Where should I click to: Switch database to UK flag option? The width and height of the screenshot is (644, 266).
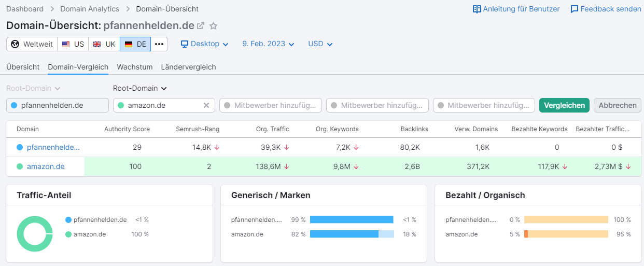104,44
